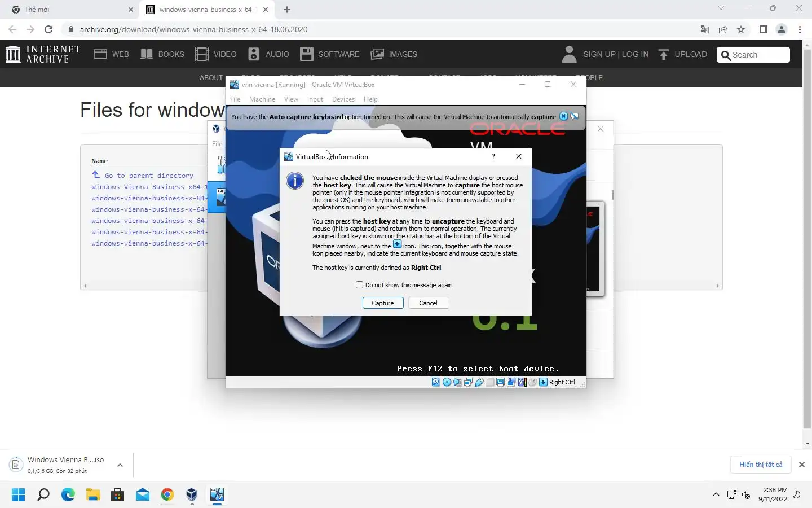Open the Internet Archive WEB section

click(x=111, y=54)
